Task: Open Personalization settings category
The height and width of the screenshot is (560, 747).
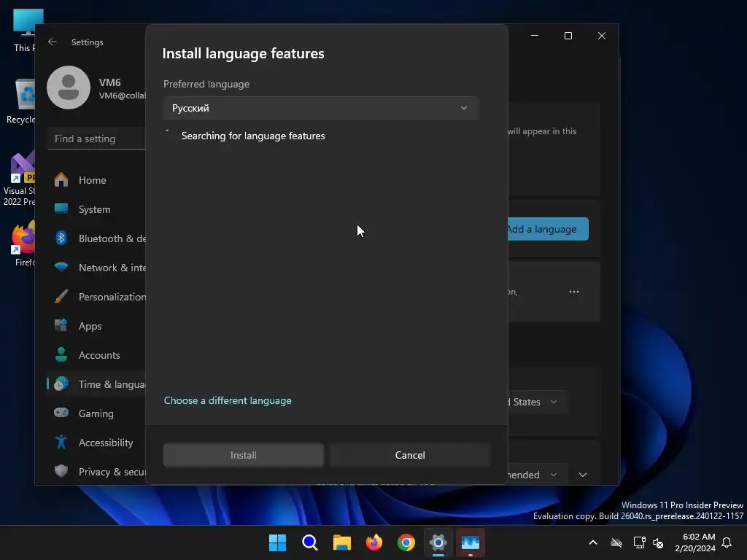Action: click(97, 297)
